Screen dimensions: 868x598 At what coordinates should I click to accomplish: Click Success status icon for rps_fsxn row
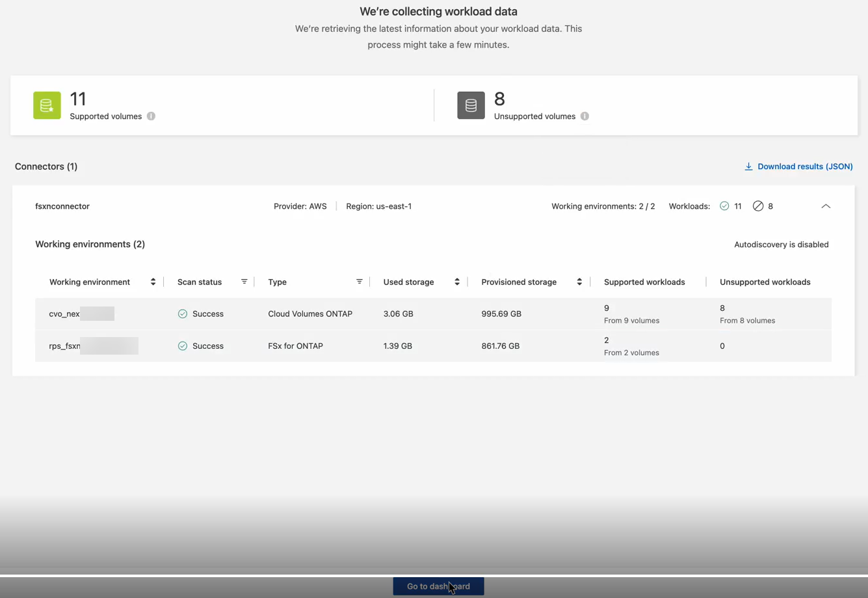click(x=183, y=346)
